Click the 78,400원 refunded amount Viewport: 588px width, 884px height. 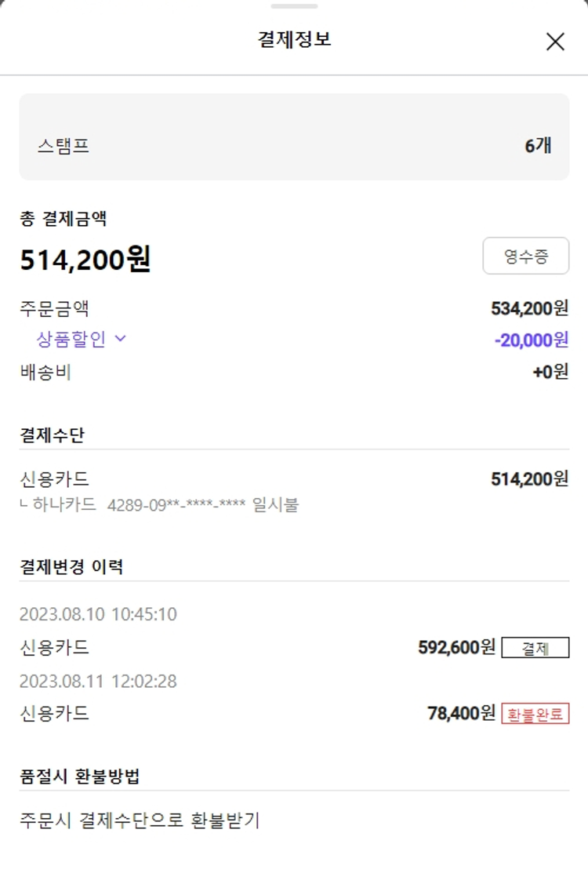(x=461, y=713)
